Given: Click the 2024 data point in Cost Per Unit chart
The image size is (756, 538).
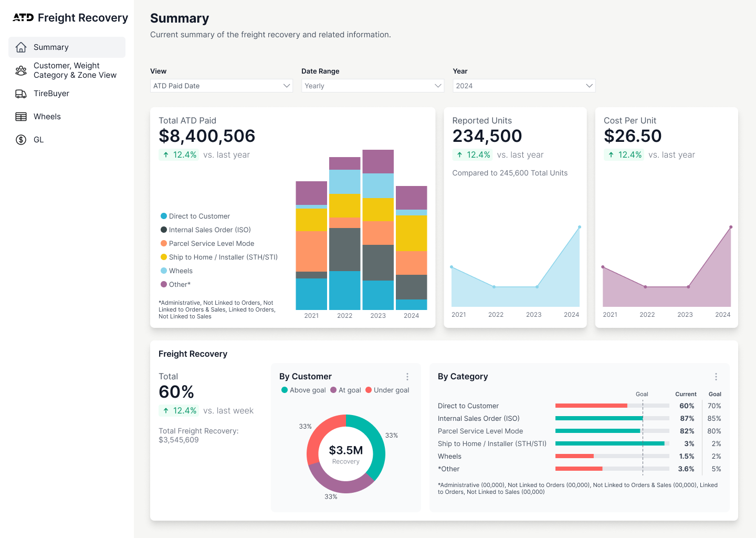Looking at the screenshot, I should point(731,227).
